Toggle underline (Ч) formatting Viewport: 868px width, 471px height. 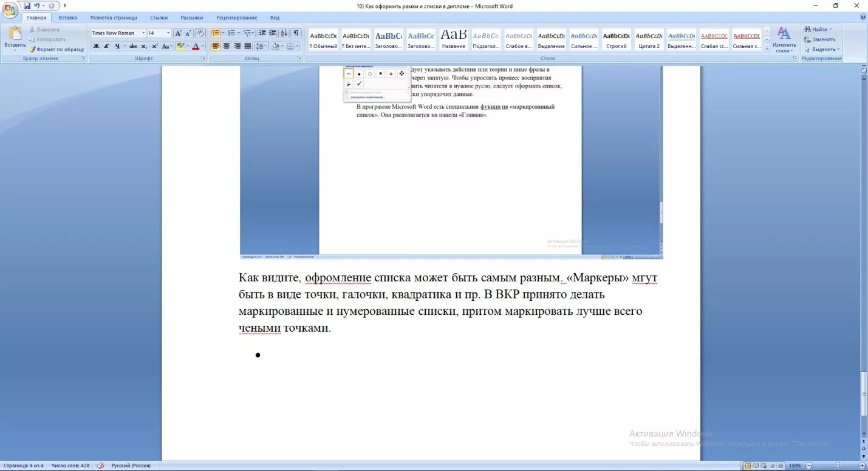tap(117, 46)
